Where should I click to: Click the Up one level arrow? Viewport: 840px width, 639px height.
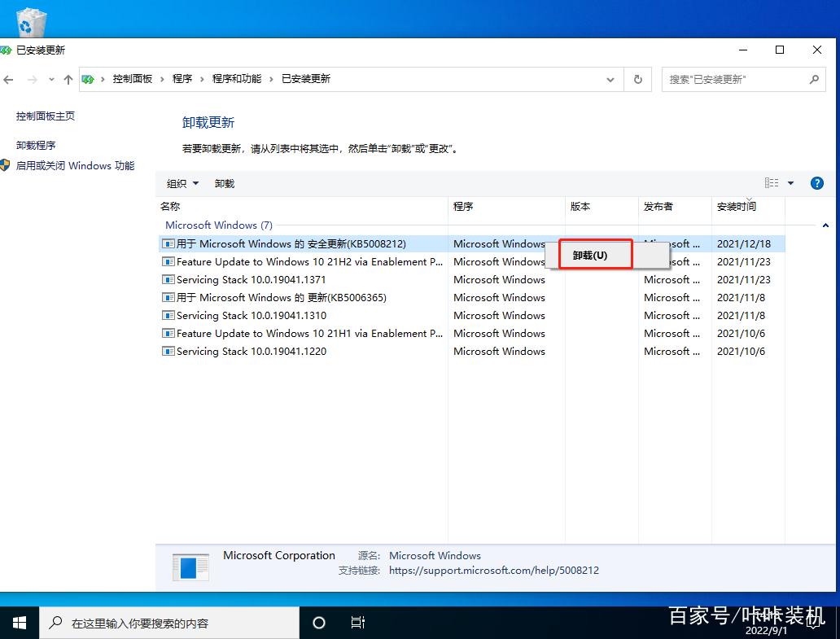(67, 79)
